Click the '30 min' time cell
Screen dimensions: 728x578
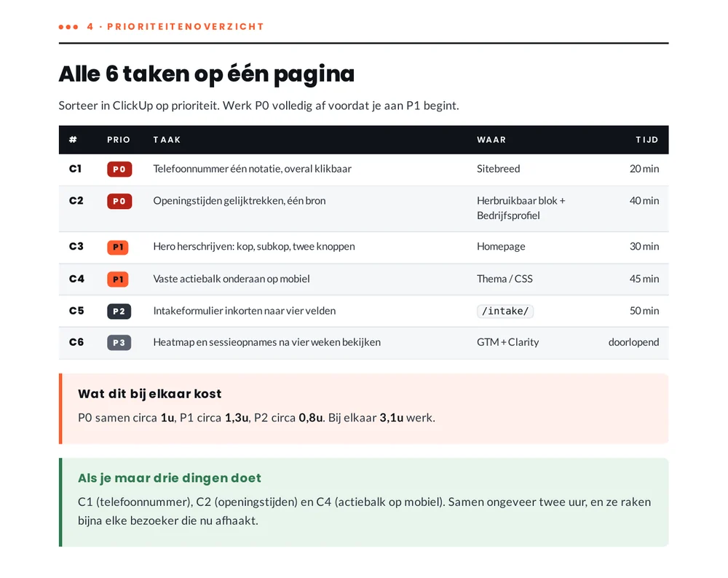644,247
